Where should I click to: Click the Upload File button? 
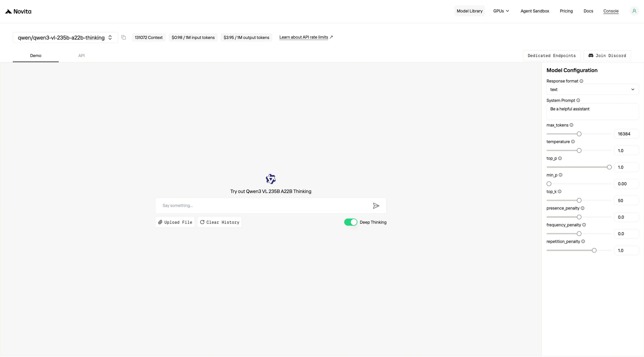175,222
